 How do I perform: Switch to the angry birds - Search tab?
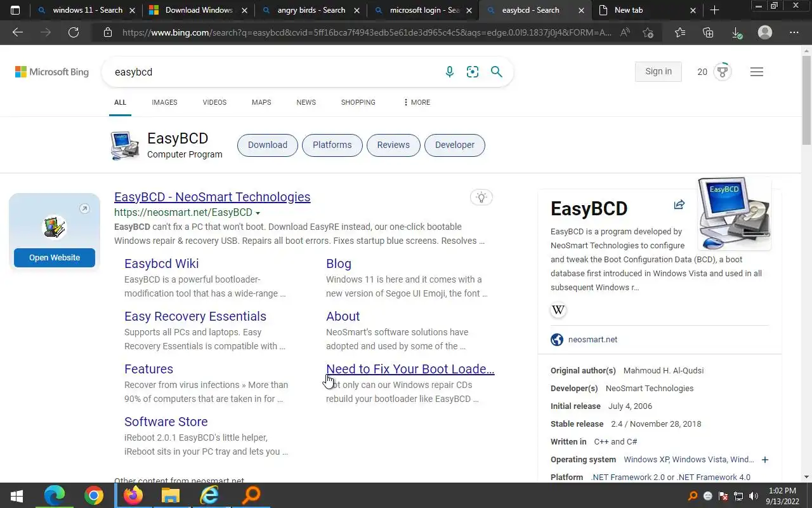tap(311, 10)
